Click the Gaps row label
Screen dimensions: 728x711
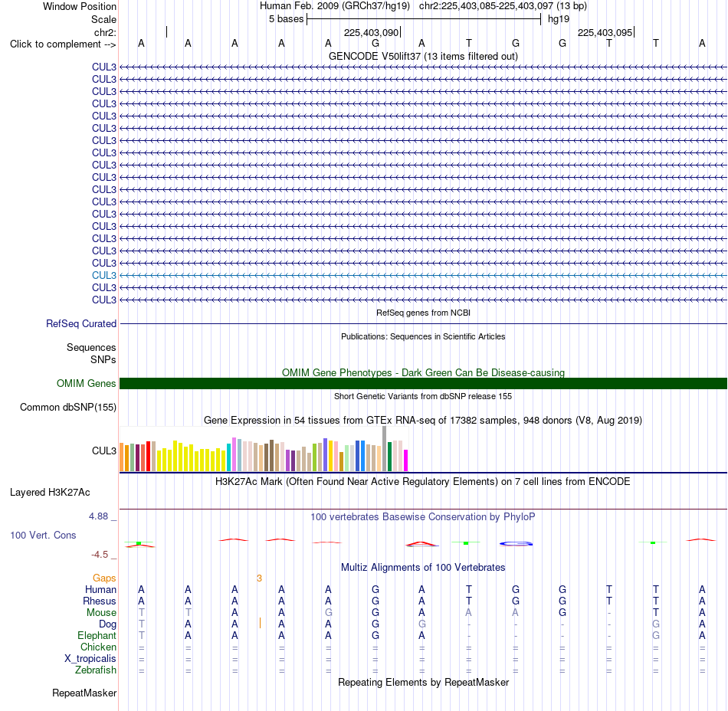(104, 578)
